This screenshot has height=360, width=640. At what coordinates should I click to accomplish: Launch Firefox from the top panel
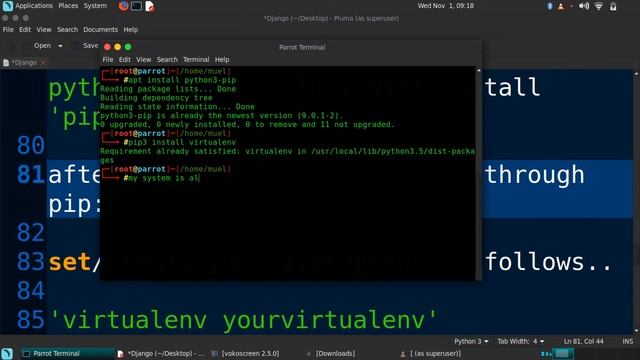point(124,6)
